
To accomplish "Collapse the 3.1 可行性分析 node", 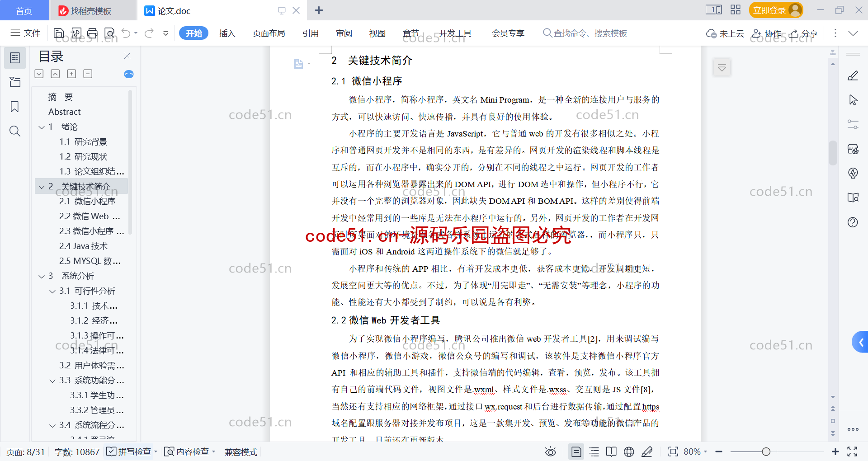I will pyautogui.click(x=52, y=291).
